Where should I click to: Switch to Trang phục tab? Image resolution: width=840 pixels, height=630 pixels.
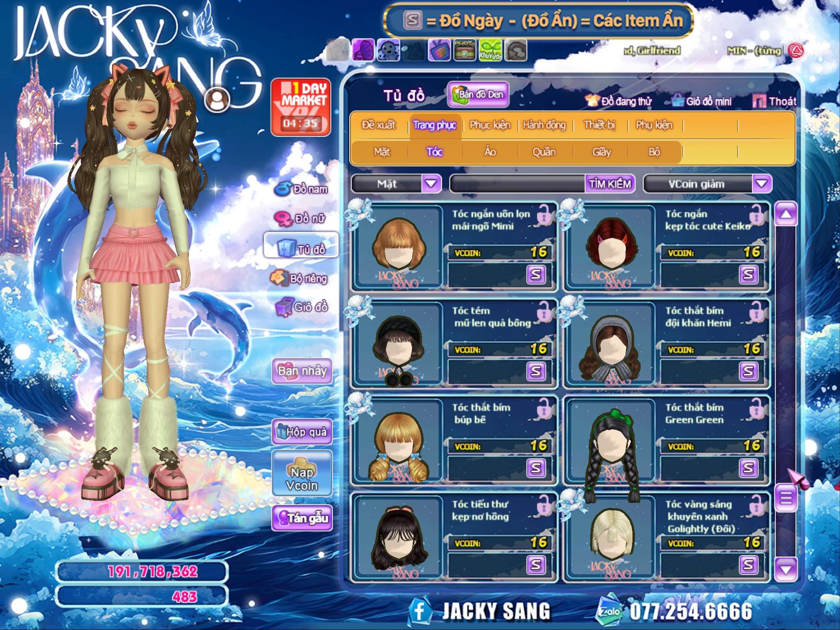pos(435,125)
